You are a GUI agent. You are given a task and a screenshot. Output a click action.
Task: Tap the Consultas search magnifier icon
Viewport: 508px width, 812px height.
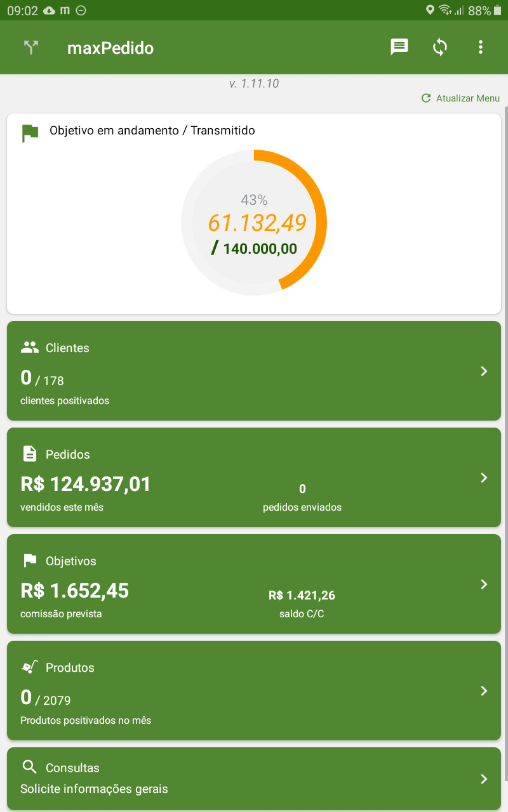point(30,768)
